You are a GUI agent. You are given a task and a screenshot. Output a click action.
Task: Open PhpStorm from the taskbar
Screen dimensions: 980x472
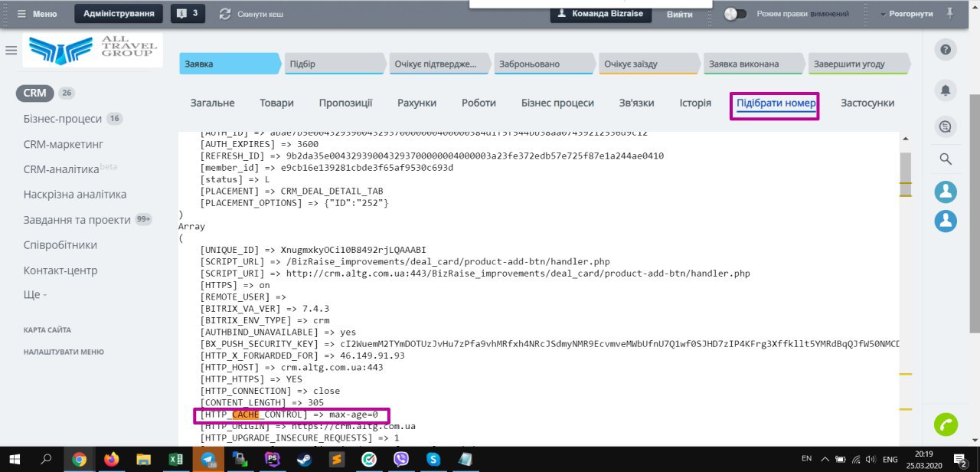271,459
